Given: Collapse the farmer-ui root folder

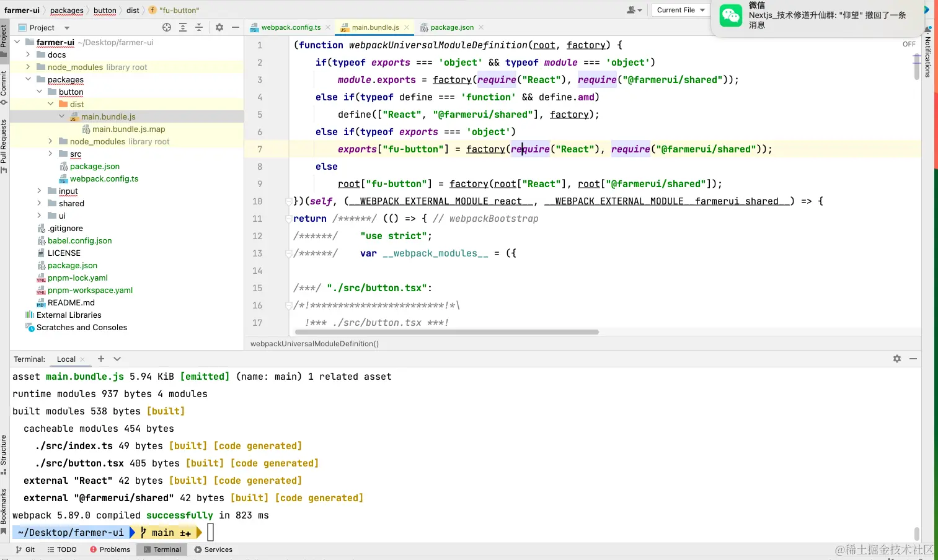Looking at the screenshot, I should click(x=17, y=42).
